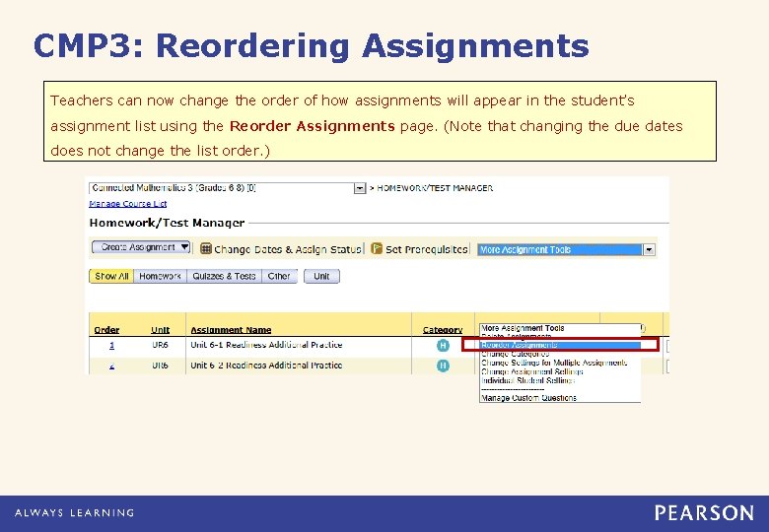Sort by the Unit column header
This screenshot has height=532, width=769.
click(x=161, y=330)
